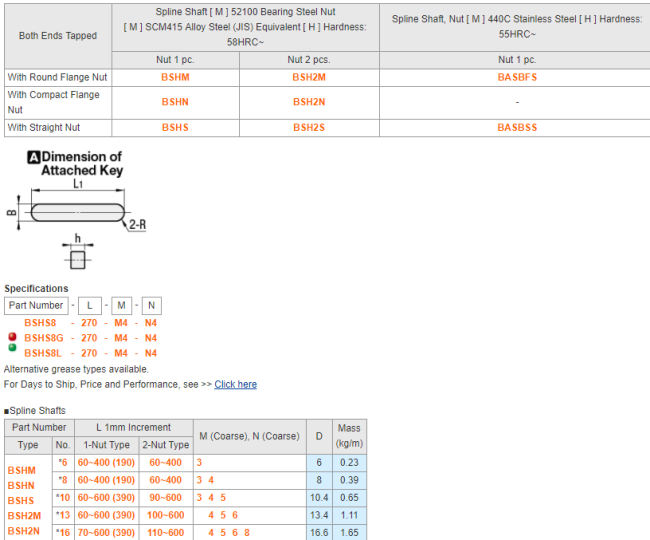
Task: Open the BSHS straight nut part
Action: (x=175, y=128)
